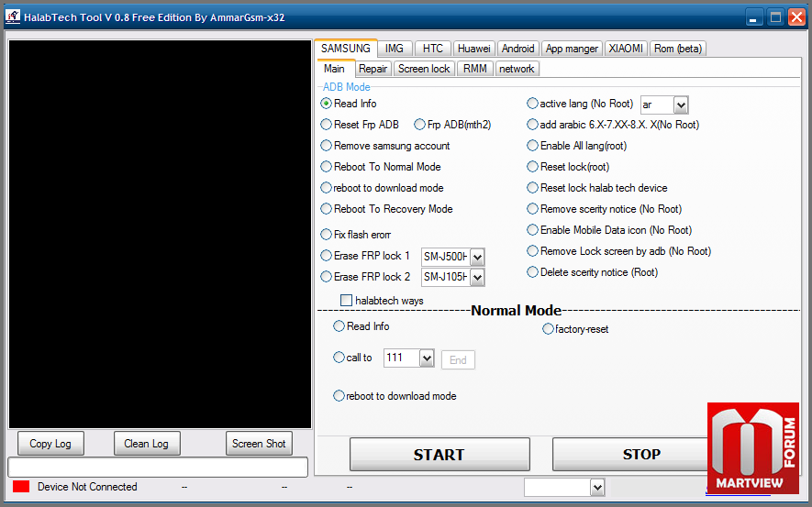
Task: Open SM-J500H model dropdown
Action: coord(477,257)
